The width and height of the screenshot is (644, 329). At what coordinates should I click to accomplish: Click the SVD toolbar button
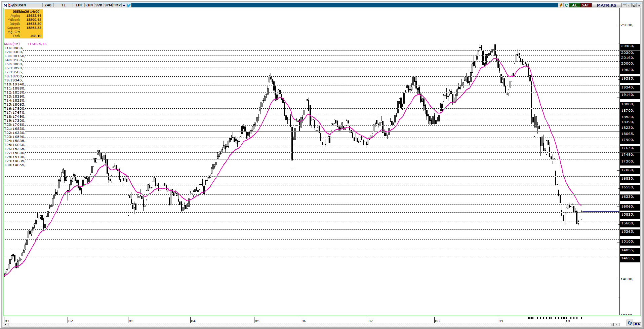tap(99, 5)
